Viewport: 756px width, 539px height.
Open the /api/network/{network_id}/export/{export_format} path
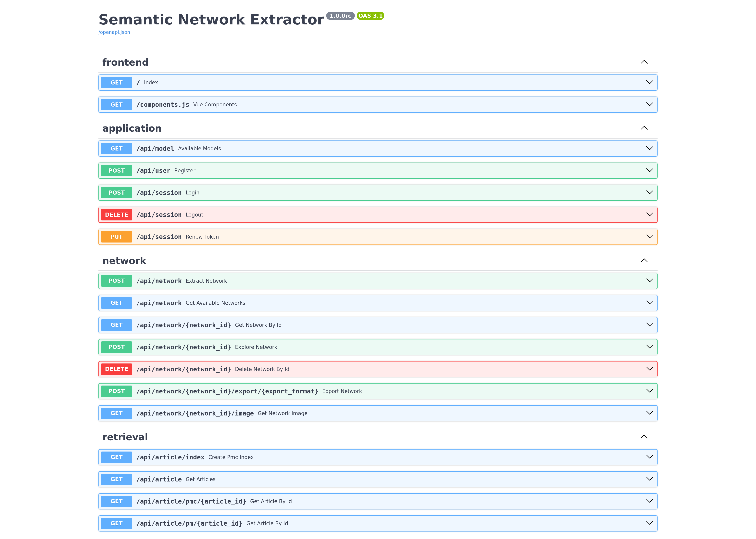tap(227, 391)
